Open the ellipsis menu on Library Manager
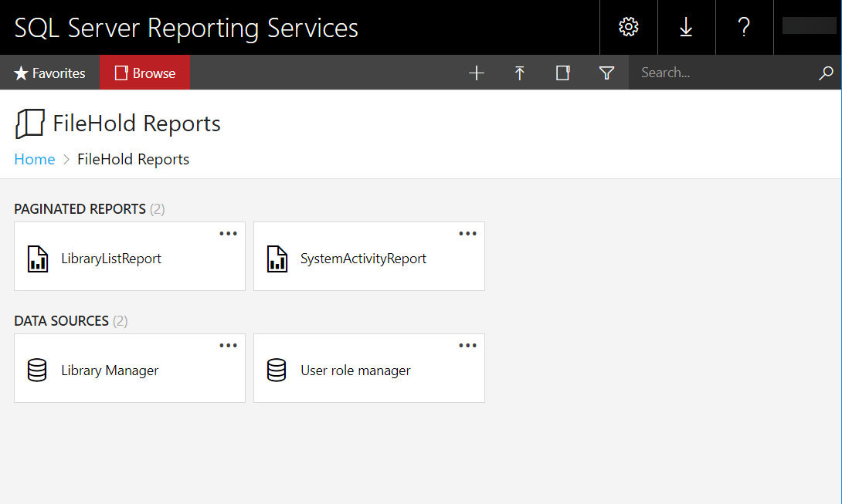The height and width of the screenshot is (504, 842). coord(228,345)
